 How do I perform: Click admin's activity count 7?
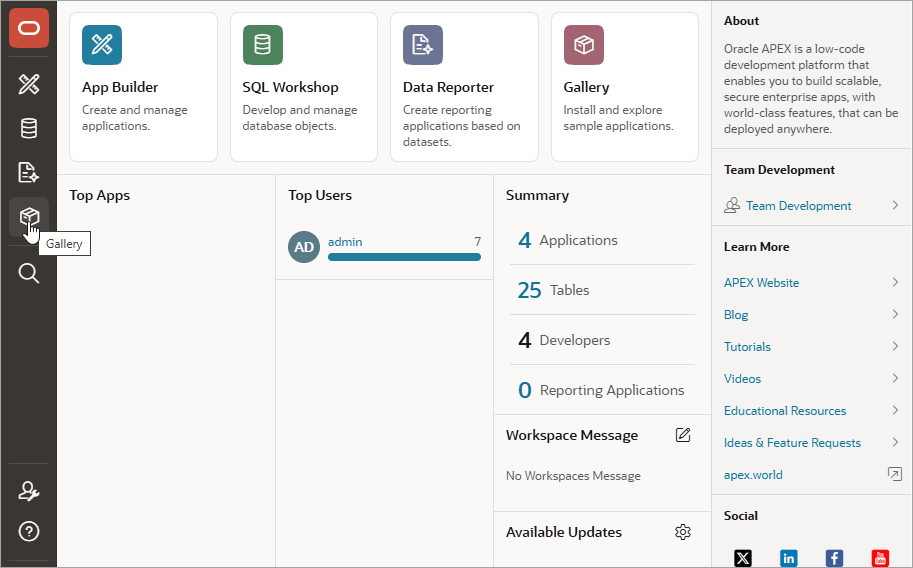(477, 241)
